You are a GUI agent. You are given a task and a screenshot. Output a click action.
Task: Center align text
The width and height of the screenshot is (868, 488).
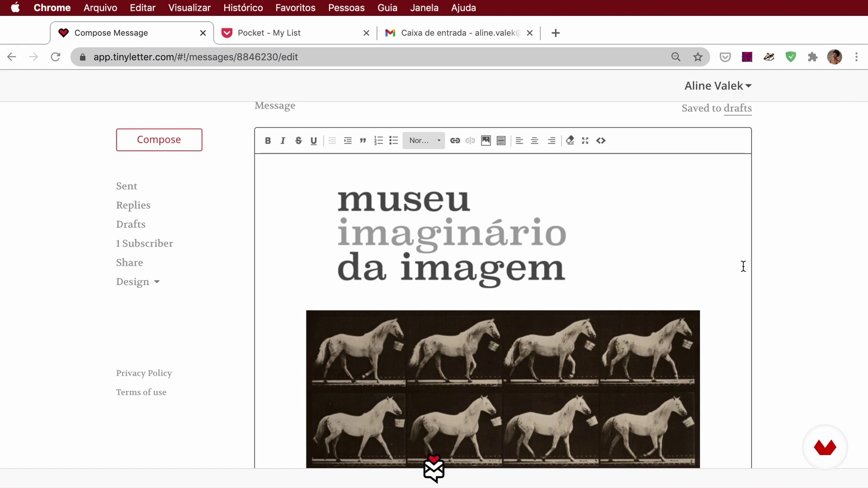coord(534,141)
